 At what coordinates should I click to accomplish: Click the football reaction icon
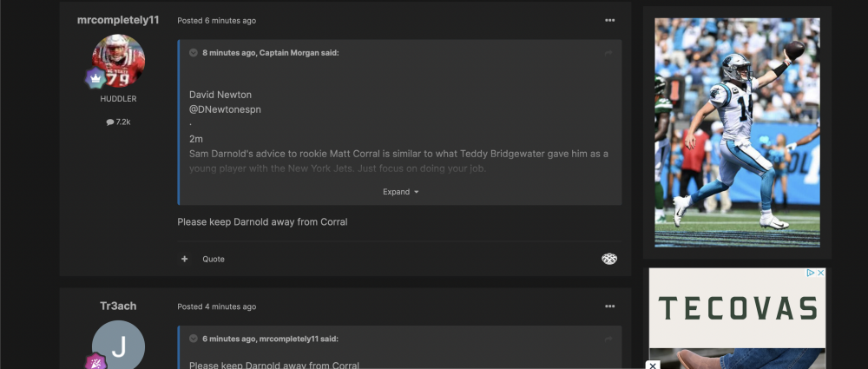pos(609,259)
